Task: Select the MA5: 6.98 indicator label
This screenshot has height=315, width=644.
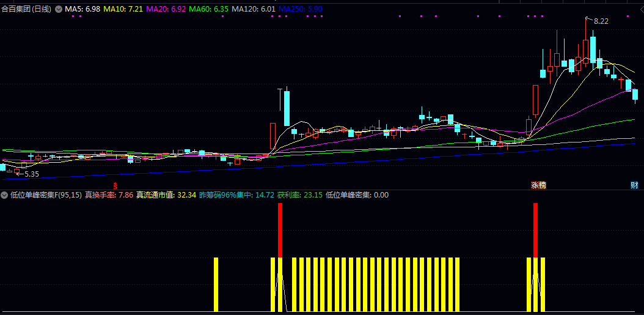Action: [82, 9]
